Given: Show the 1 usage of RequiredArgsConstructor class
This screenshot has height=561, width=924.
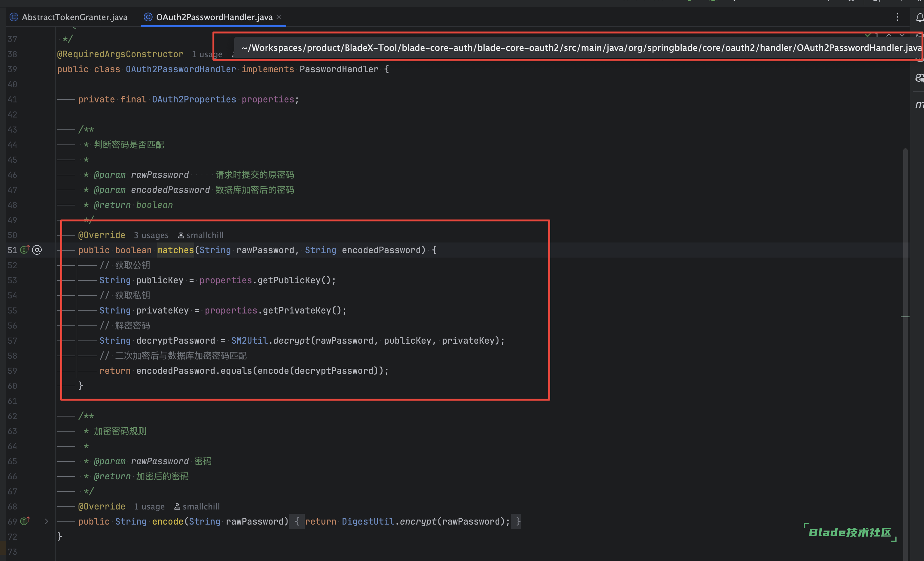Looking at the screenshot, I should (x=207, y=54).
